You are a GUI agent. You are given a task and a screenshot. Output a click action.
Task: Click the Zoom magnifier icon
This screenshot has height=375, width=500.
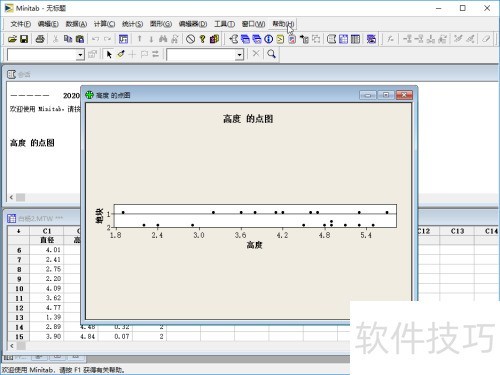[x=271, y=54]
